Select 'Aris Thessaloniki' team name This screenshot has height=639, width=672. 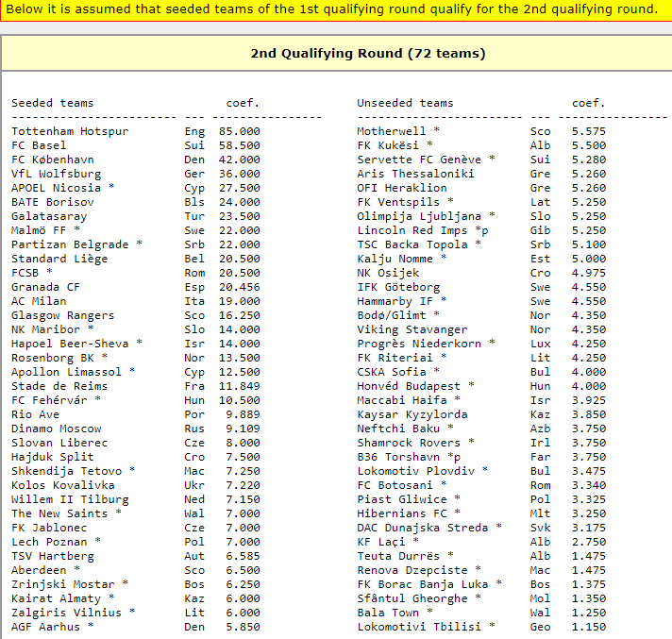tap(415, 174)
